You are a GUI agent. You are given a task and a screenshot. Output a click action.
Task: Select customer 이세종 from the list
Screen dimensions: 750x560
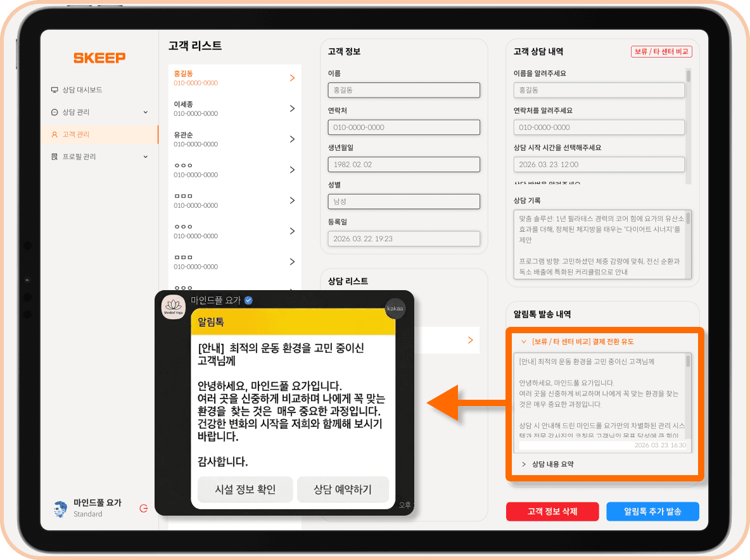(234, 108)
